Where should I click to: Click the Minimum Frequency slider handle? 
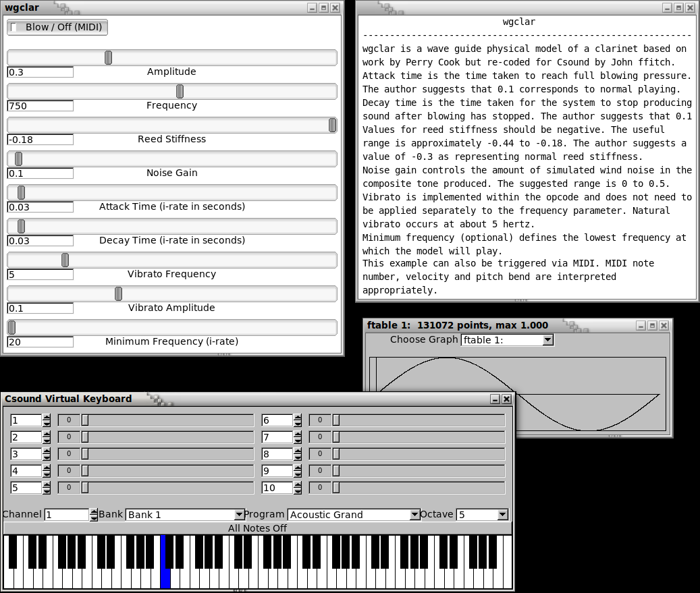(12, 327)
